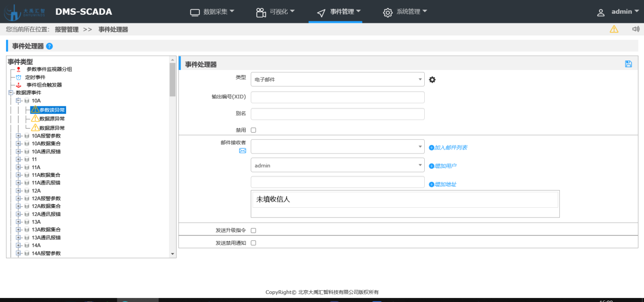
Task: Select the 参数读异常 tree item
Action: click(52, 110)
